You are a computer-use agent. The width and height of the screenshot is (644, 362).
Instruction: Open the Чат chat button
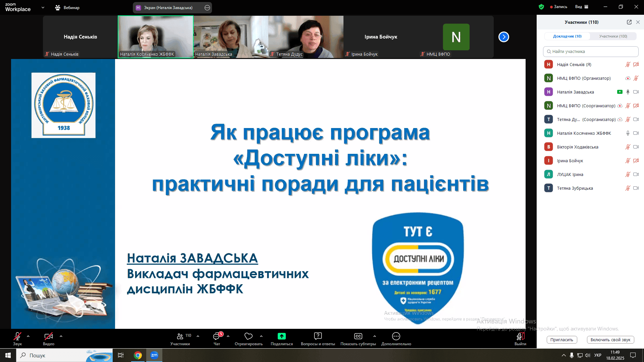[x=217, y=339]
